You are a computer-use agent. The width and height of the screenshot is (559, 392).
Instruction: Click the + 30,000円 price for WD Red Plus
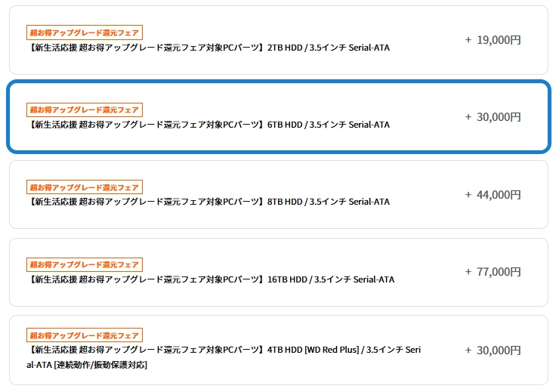pos(493,350)
